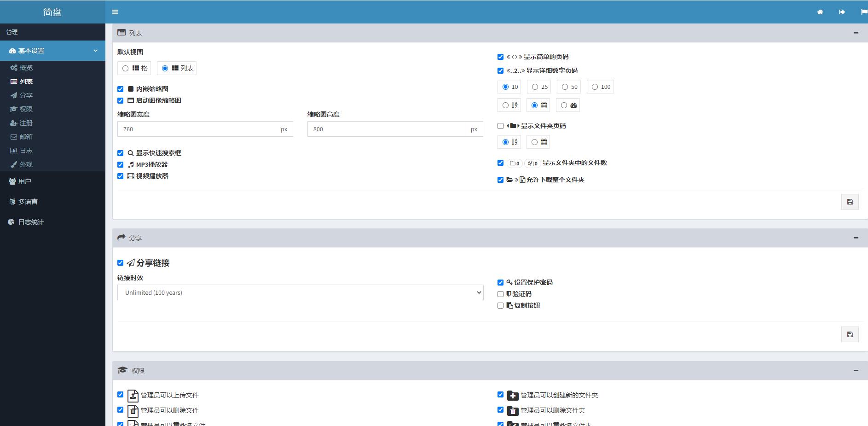
Task: Uncheck 启动图像缩略图 checkbox
Action: [x=121, y=100]
